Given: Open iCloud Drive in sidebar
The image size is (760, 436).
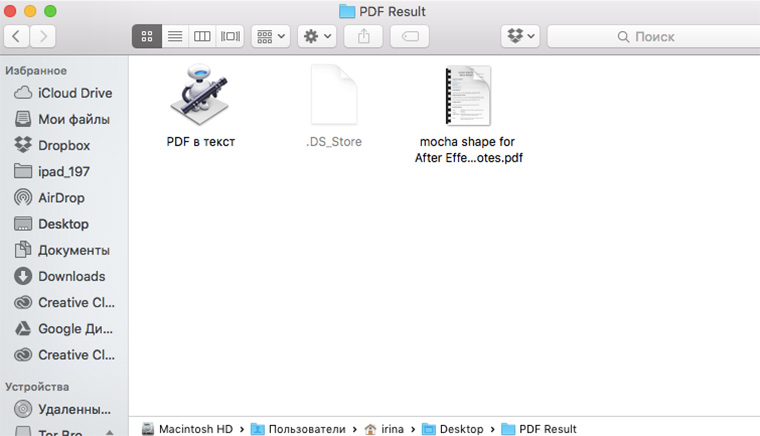Looking at the screenshot, I should (64, 93).
